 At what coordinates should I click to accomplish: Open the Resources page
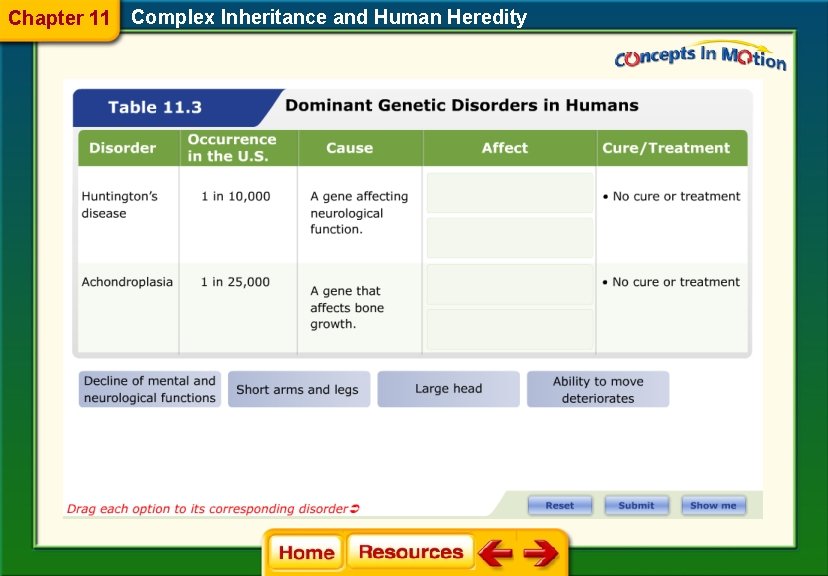pyautogui.click(x=410, y=551)
